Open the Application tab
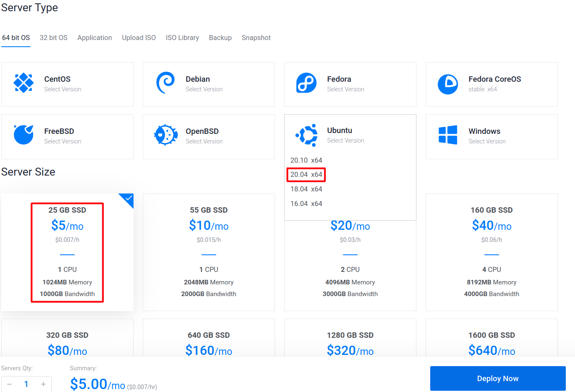The height and width of the screenshot is (392, 575). click(x=95, y=38)
